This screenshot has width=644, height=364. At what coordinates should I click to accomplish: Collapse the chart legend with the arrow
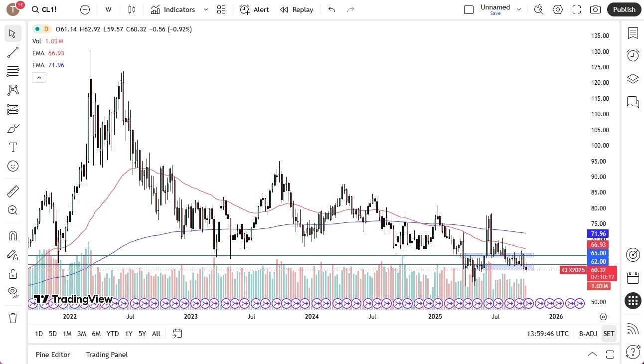(39, 77)
